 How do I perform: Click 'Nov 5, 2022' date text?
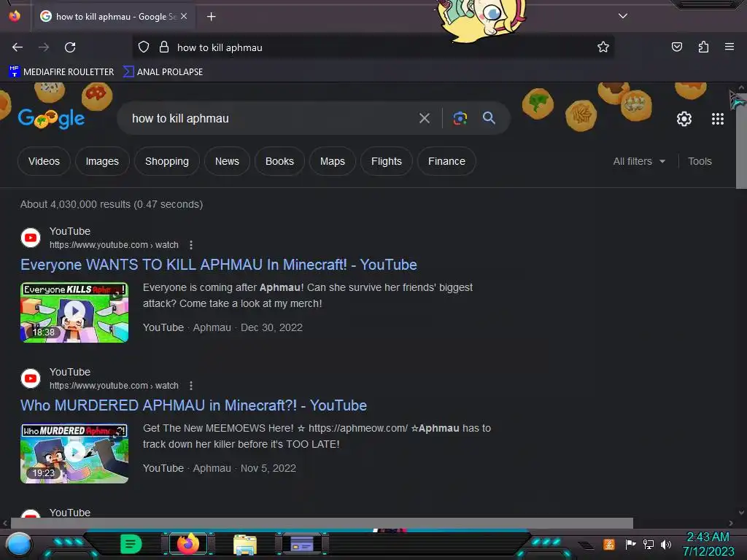point(268,468)
